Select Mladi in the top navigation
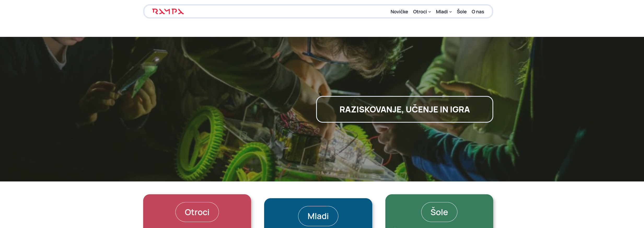 (442, 12)
